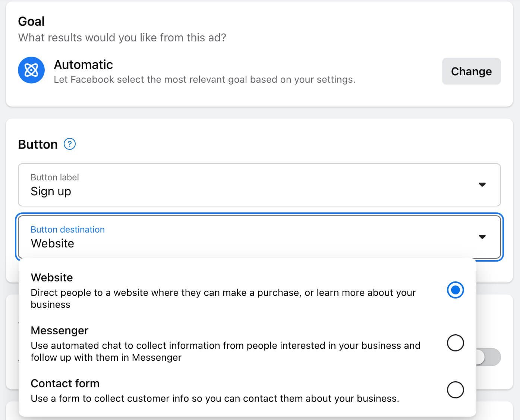Select the Contact form radio button

tap(455, 390)
